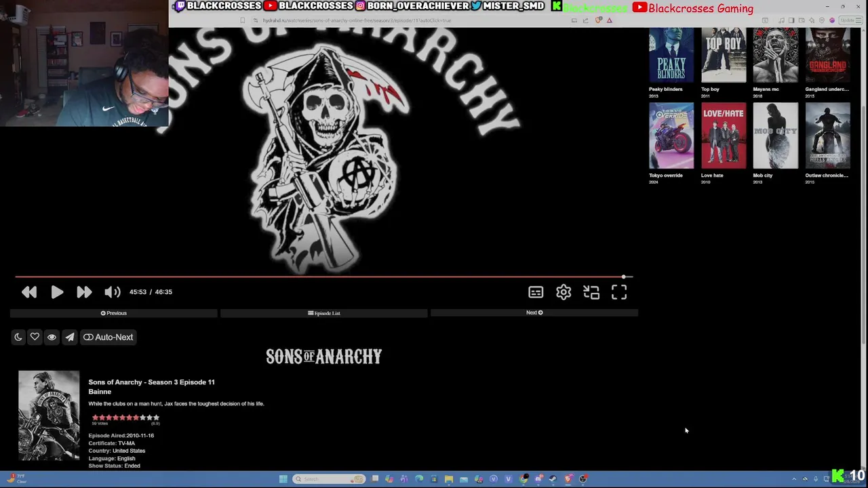
Task: Open Mob City show card
Action: [x=776, y=136]
